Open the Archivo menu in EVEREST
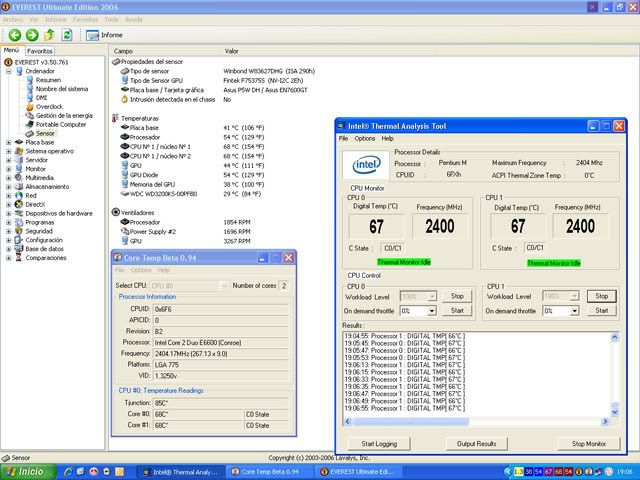The image size is (640, 480). 13,20
